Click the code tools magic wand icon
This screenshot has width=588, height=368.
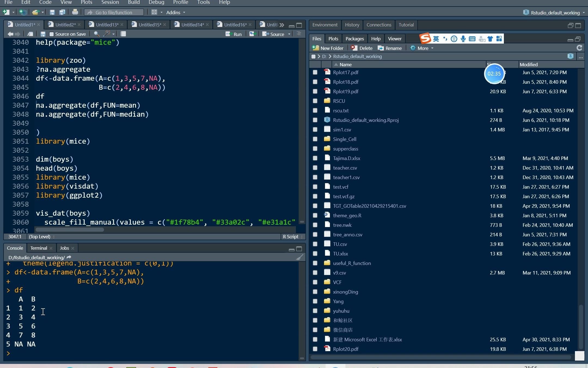[106, 34]
